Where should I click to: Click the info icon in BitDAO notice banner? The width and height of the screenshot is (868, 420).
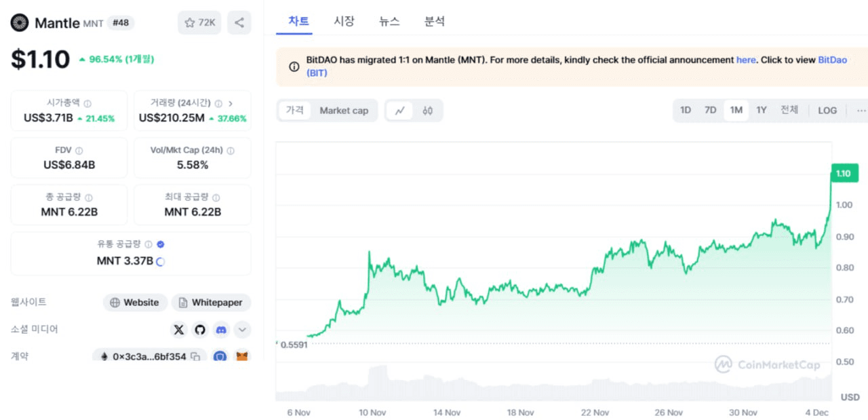coord(294,66)
